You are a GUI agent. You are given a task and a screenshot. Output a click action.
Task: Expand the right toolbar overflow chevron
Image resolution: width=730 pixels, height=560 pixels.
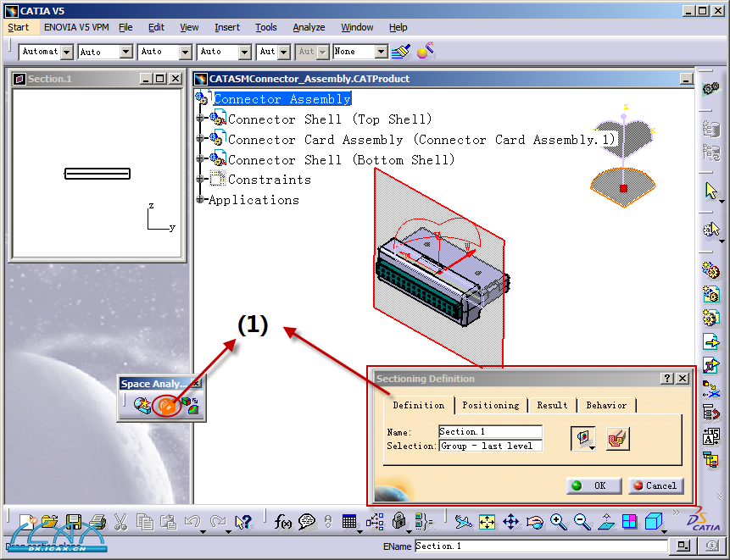(720, 496)
